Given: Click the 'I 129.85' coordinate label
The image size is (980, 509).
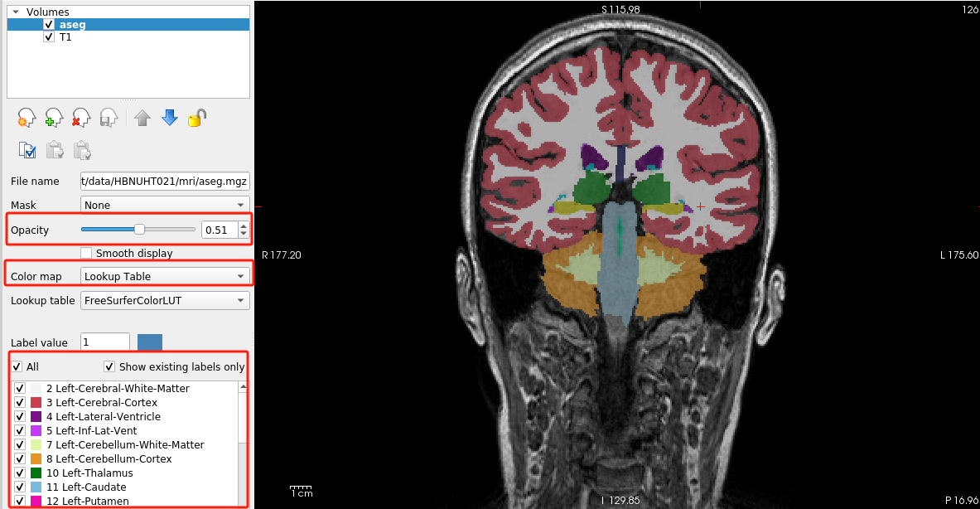Looking at the screenshot, I should coord(620,500).
